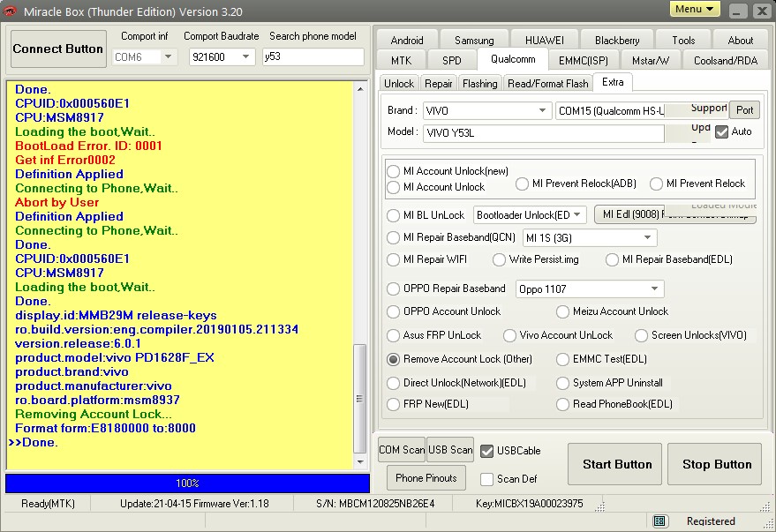Select Asus FRP UnLock option
Viewport: 776px width, 532px height.
394,335
